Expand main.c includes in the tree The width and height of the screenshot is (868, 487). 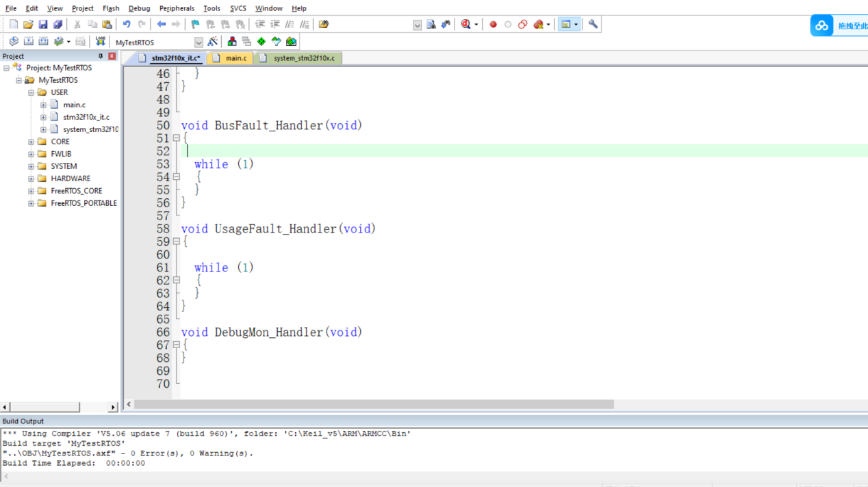pos(43,105)
